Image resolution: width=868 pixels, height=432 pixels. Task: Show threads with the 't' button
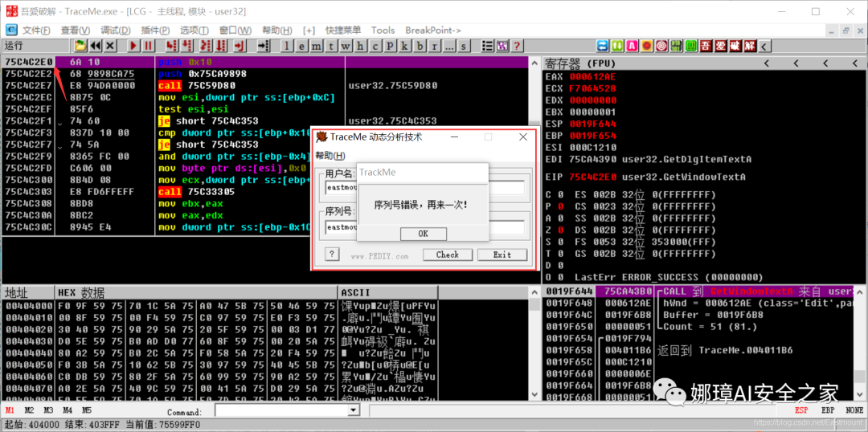(x=331, y=46)
